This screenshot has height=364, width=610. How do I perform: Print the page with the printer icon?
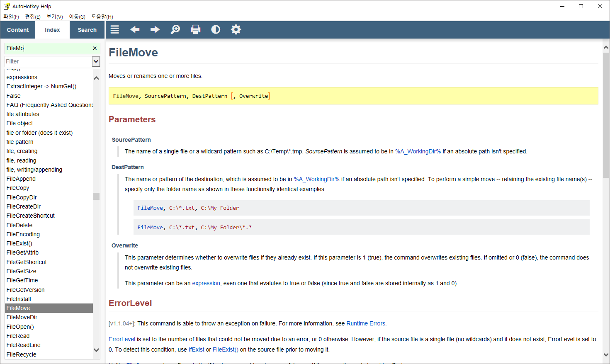click(x=196, y=29)
